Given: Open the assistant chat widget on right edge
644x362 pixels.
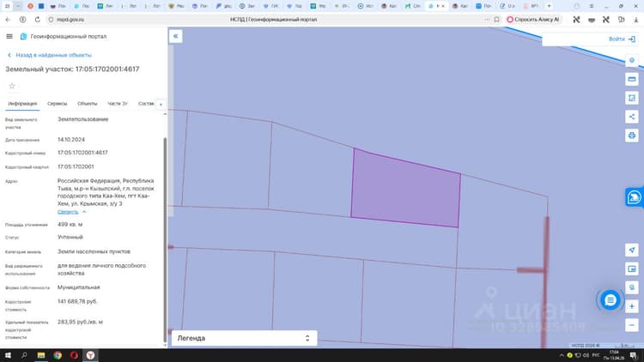Looking at the screenshot, I should (x=635, y=197).
